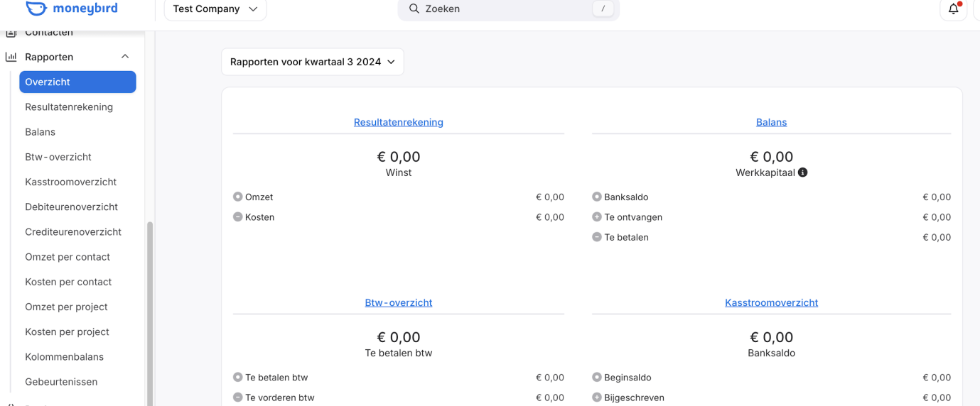The image size is (980, 406).
Task: Click the Rapporten chart icon in sidebar
Action: (11, 57)
